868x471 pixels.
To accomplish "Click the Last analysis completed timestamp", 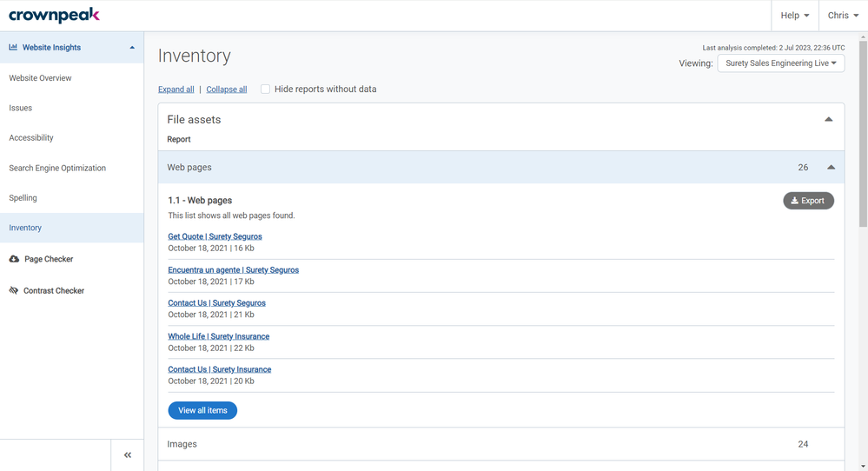I will 773,48.
